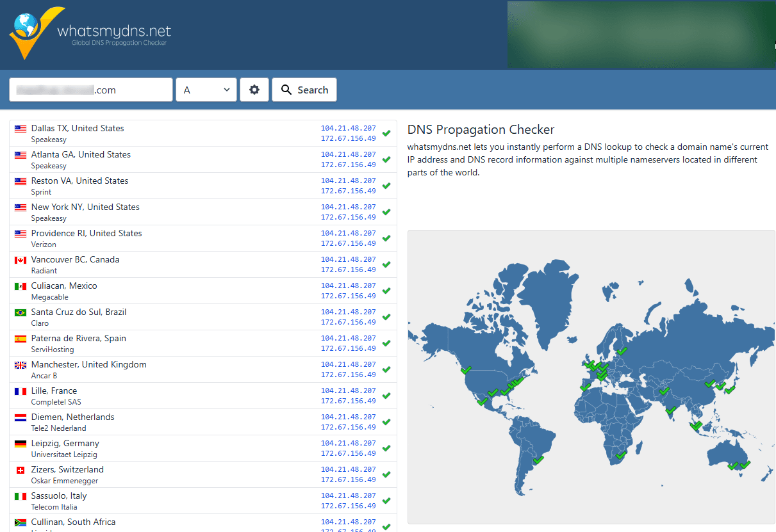776x532 pixels.
Task: Click IP 172.67.156.49 in Diemen row
Action: pos(349,427)
